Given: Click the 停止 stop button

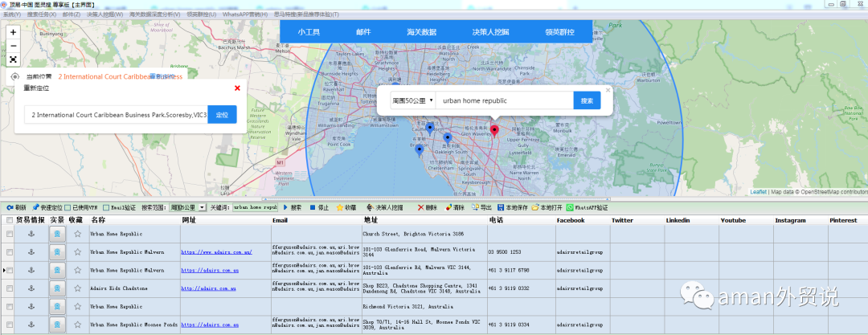Looking at the screenshot, I should click(319, 207).
